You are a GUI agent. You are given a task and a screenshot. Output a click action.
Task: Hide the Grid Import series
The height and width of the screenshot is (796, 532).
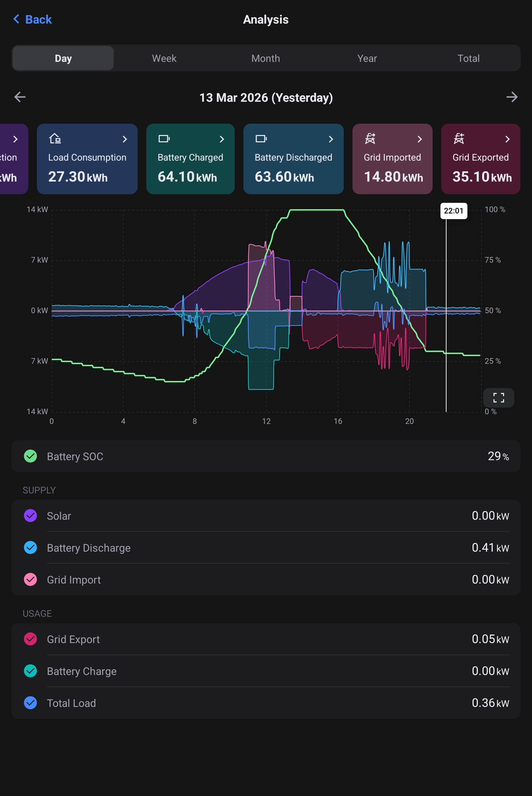pos(31,579)
